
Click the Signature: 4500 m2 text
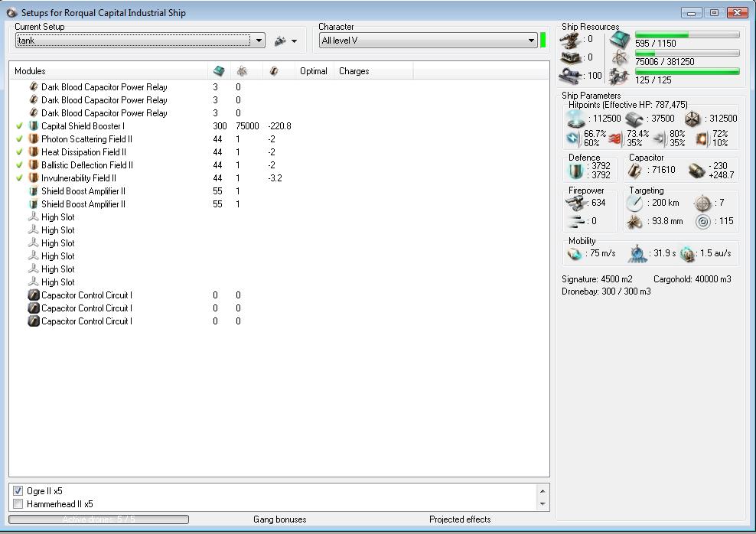(x=597, y=279)
